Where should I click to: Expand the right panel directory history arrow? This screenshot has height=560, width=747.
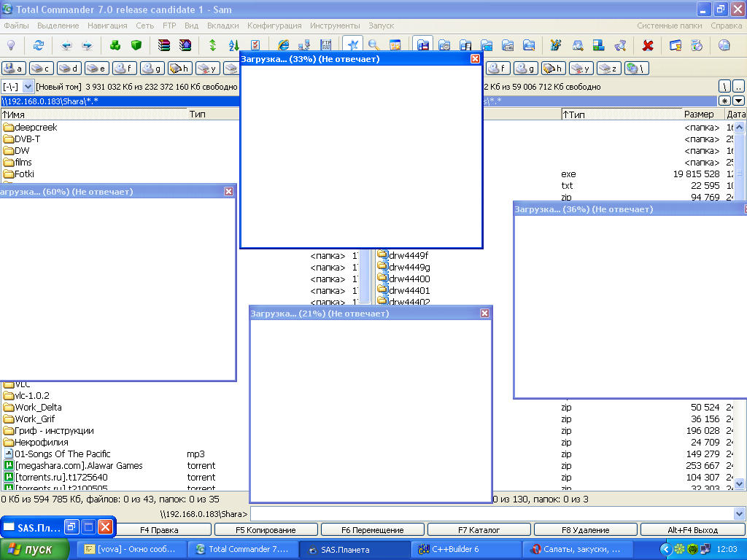[x=738, y=101]
